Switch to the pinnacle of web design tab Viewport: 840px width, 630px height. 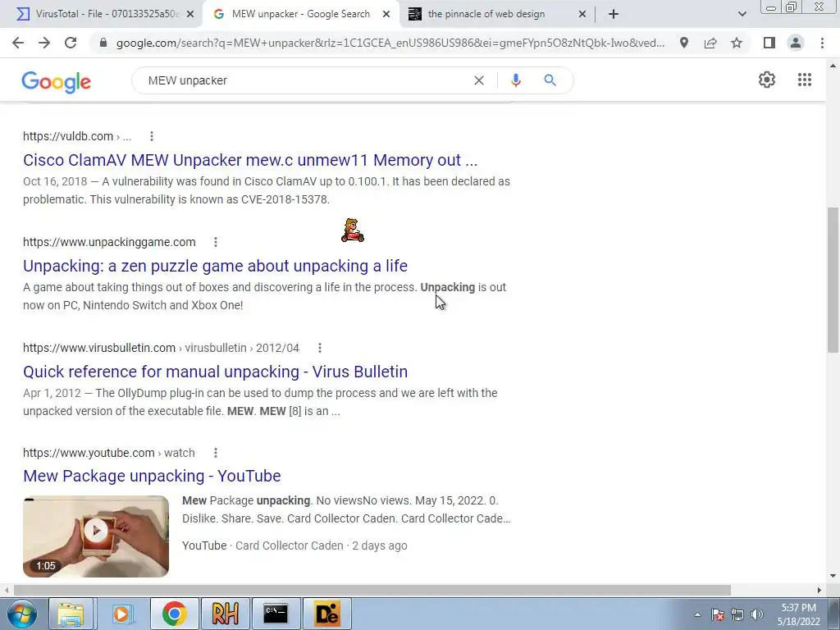click(x=487, y=14)
